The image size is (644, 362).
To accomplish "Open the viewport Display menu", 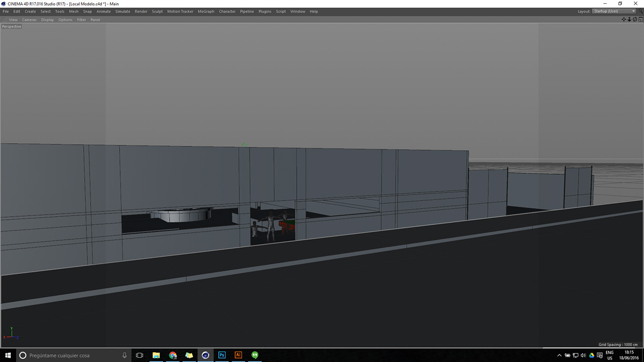I will click(48, 20).
